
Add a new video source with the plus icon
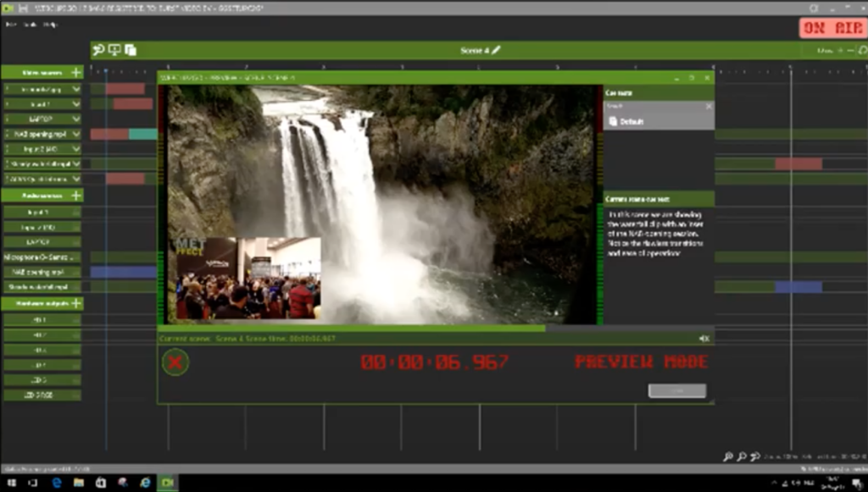point(76,73)
